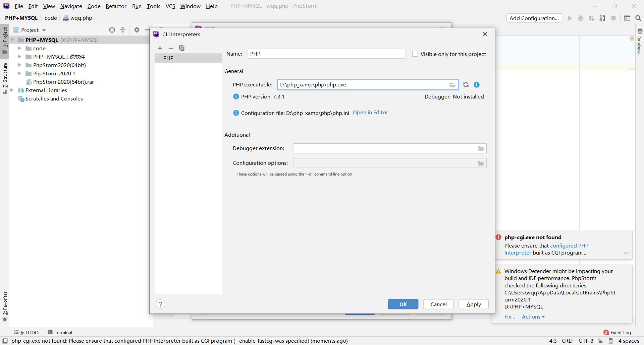
Task: Open help for CLI Interpreters dialog
Action: [x=161, y=304]
